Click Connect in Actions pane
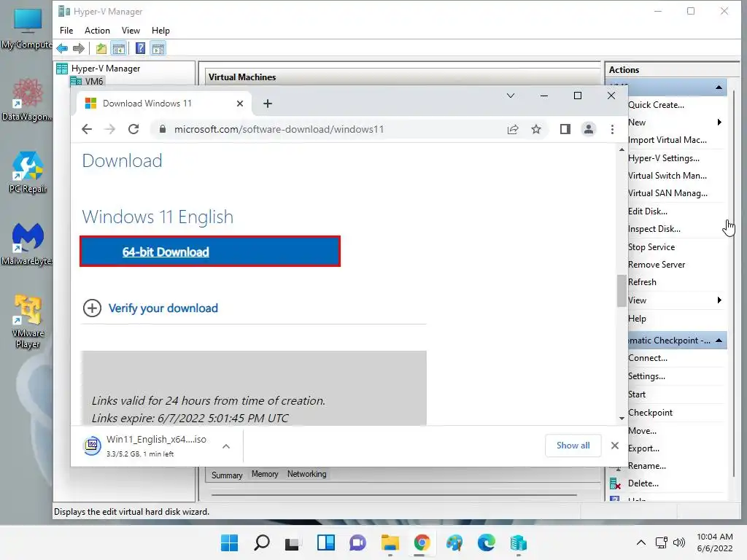The image size is (747, 560). click(648, 357)
